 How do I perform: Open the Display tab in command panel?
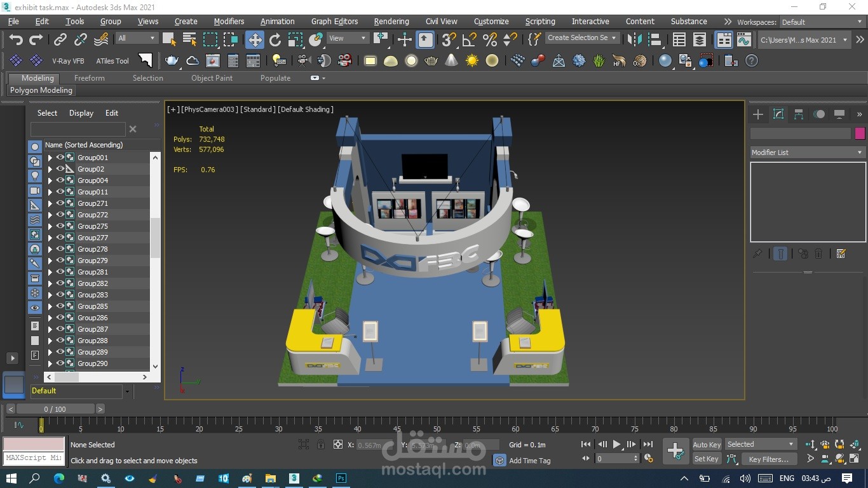[x=839, y=114]
